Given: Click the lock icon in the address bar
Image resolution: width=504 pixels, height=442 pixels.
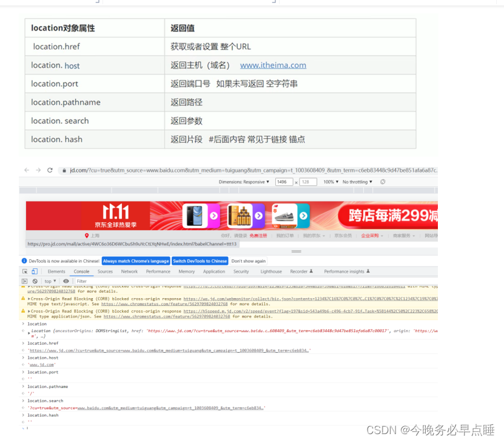Looking at the screenshot, I should pyautogui.click(x=64, y=171).
